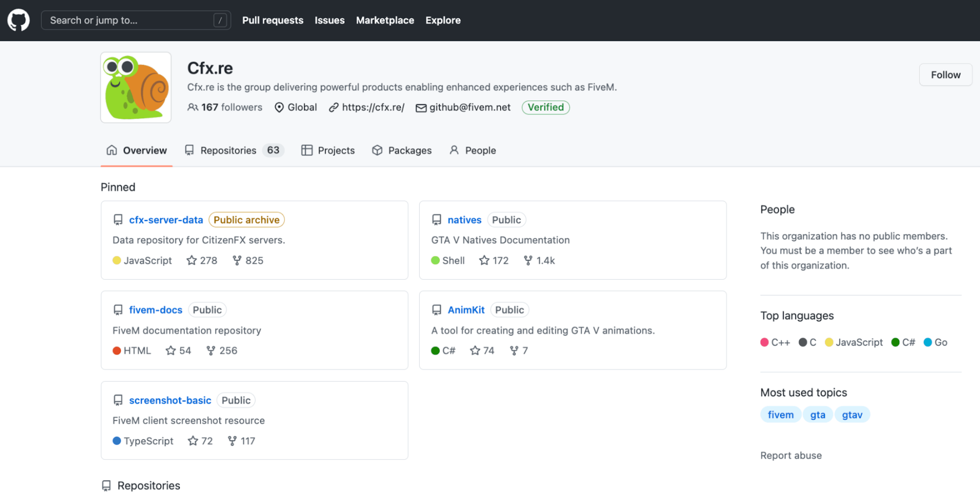Click the person icon on the People tab
The width and height of the screenshot is (980, 495).
coord(454,150)
